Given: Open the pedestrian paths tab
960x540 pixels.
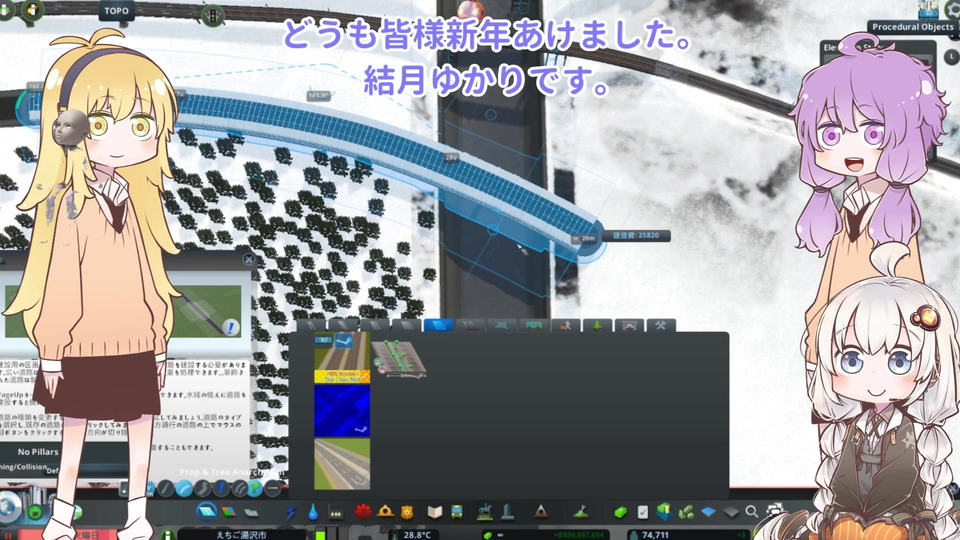Looking at the screenshot, I should pos(566,325).
